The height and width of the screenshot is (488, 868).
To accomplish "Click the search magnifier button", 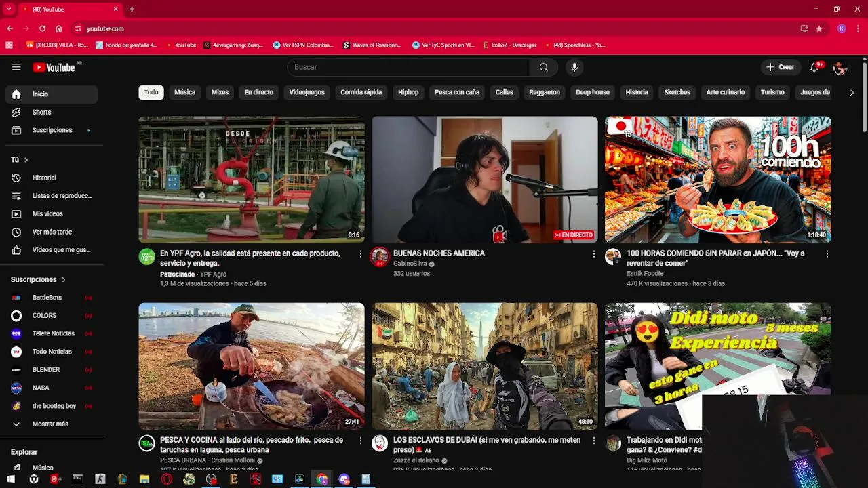I will (x=544, y=67).
